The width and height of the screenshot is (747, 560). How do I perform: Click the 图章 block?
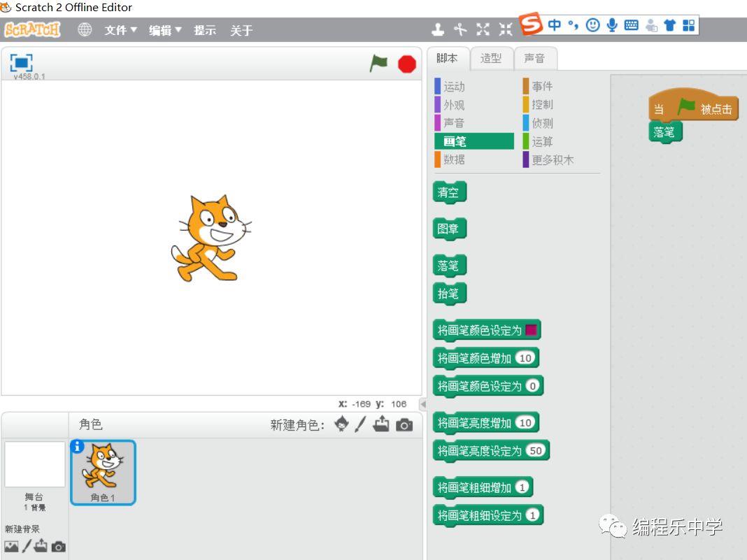(x=449, y=229)
